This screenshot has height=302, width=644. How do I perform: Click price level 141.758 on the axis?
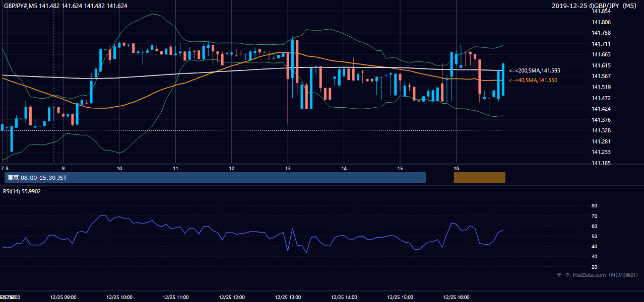click(x=601, y=33)
